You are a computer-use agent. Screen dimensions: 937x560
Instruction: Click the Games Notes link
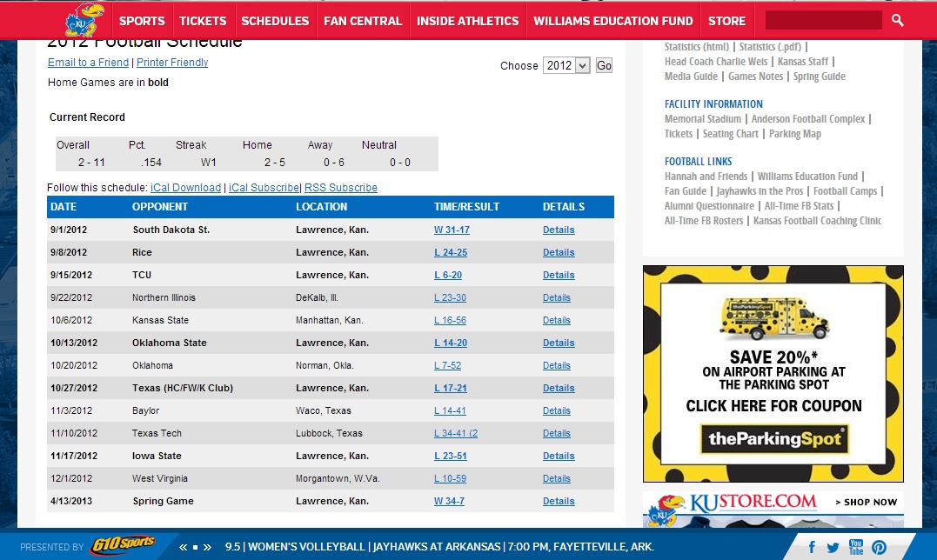pos(755,77)
